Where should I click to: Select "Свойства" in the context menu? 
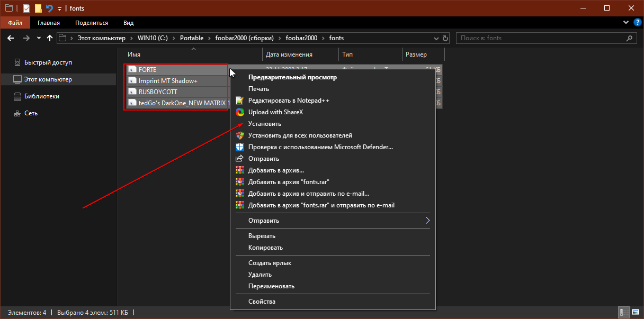point(262,302)
